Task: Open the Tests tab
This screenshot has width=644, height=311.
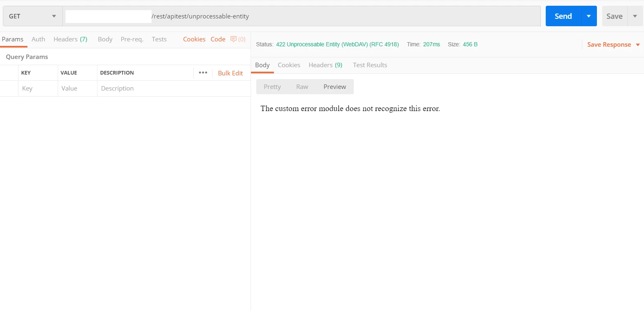Action: pyautogui.click(x=159, y=39)
